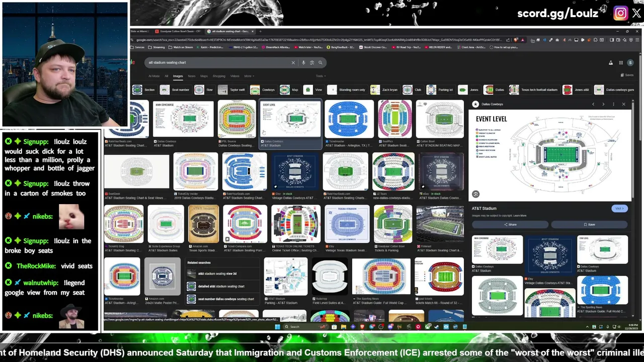
Task: Filter images by 'Zach bryan' chip
Action: click(x=384, y=89)
